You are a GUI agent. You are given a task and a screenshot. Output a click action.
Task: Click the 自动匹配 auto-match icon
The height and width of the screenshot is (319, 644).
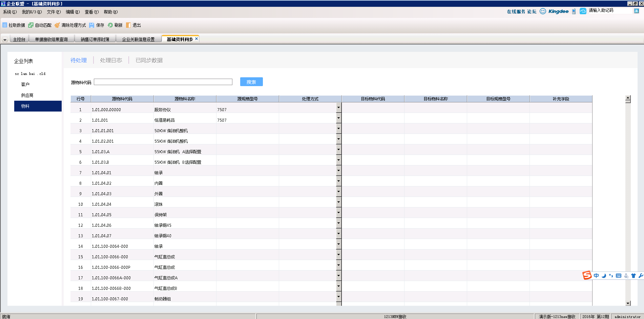click(31, 25)
